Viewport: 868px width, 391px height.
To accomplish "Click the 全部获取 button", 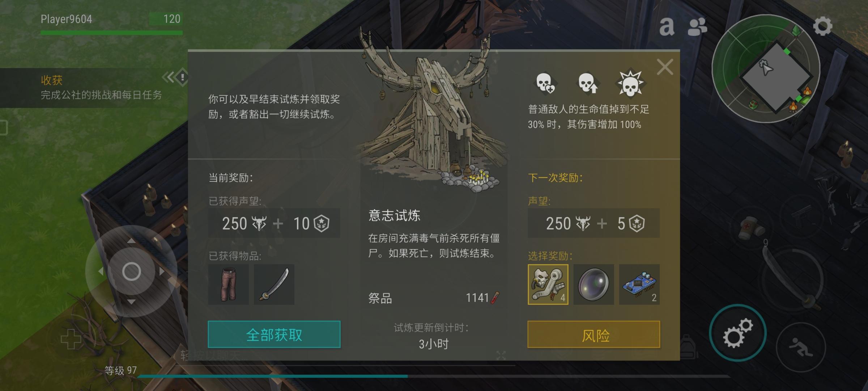I will 274,335.
